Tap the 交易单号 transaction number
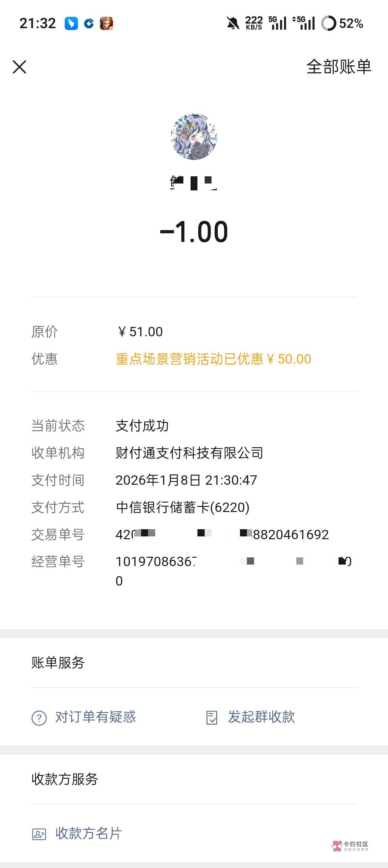The width and height of the screenshot is (388, 868). (222, 535)
